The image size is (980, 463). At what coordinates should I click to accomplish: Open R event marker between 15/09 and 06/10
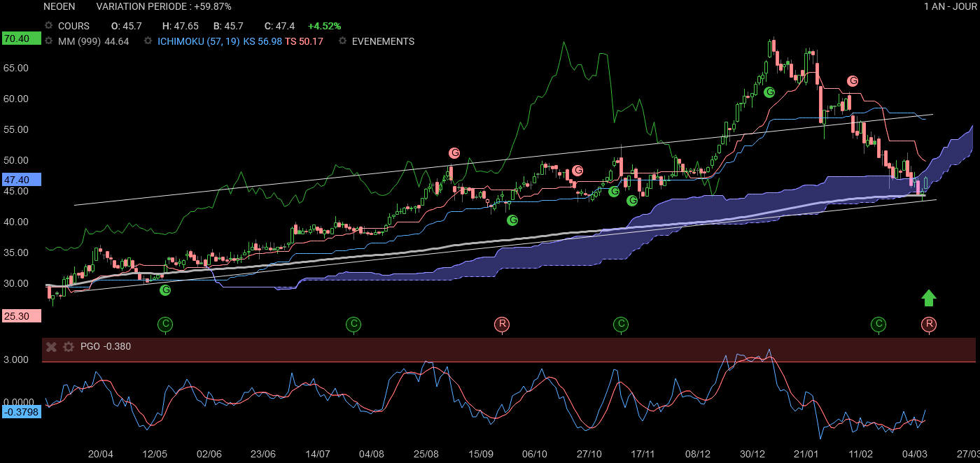coord(502,324)
